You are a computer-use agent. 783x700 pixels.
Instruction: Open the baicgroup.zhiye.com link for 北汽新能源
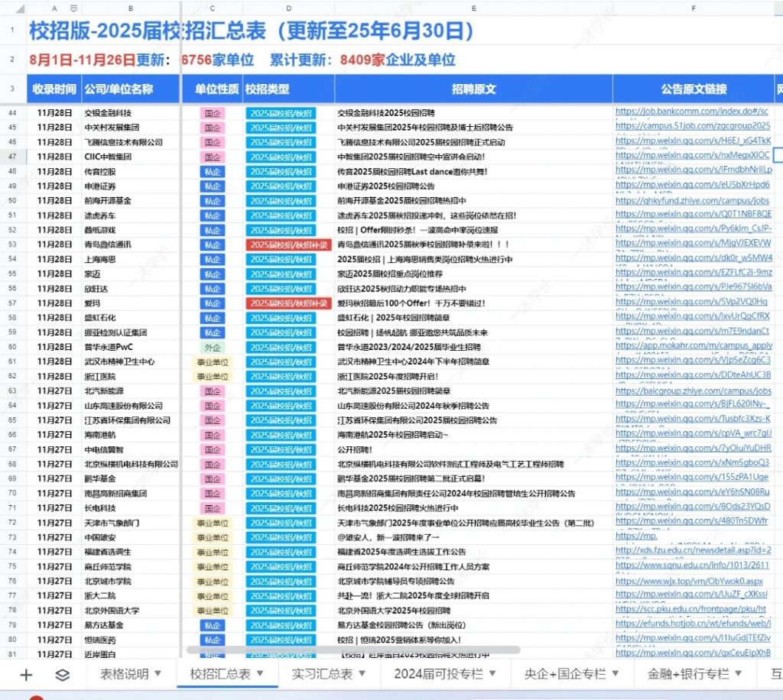pos(693,391)
